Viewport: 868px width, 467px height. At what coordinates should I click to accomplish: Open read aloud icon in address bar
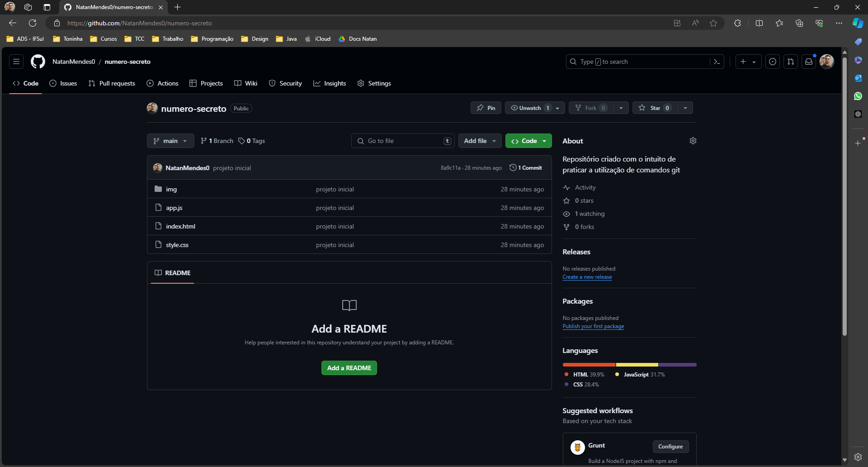(x=695, y=23)
